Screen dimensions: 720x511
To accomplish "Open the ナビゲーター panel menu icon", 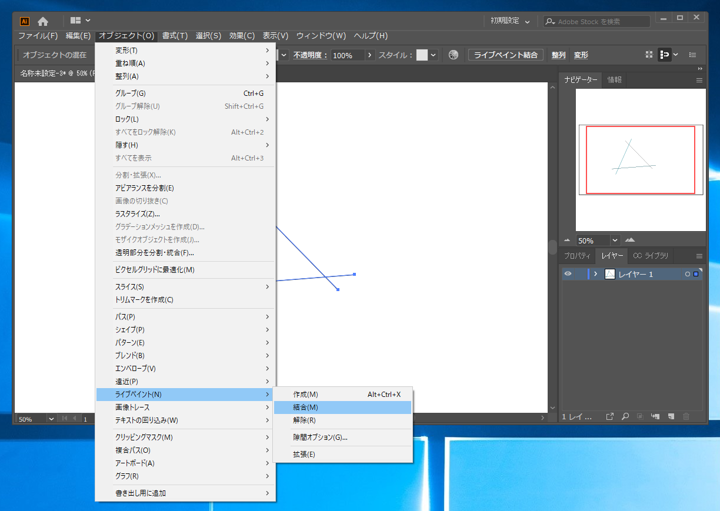I will [699, 80].
